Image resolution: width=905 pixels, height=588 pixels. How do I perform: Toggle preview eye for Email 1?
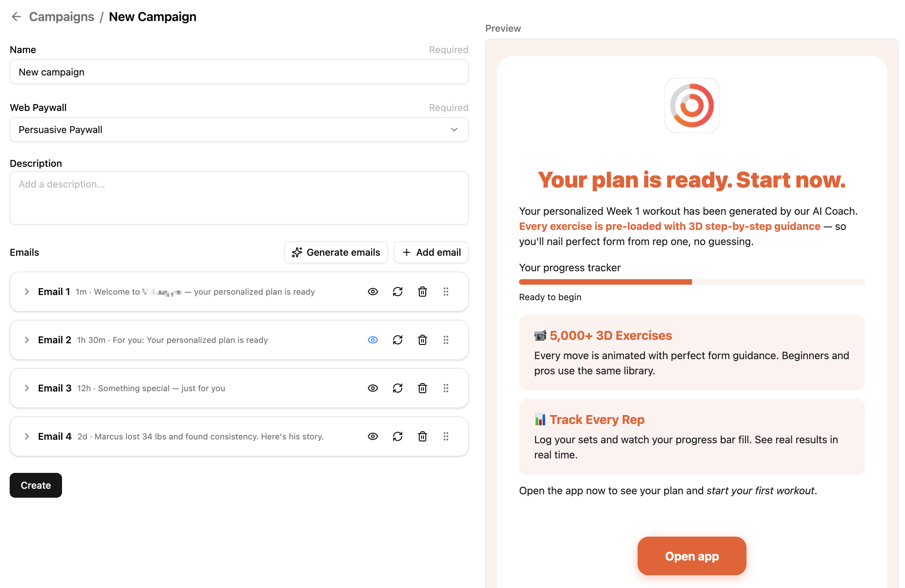tap(373, 292)
